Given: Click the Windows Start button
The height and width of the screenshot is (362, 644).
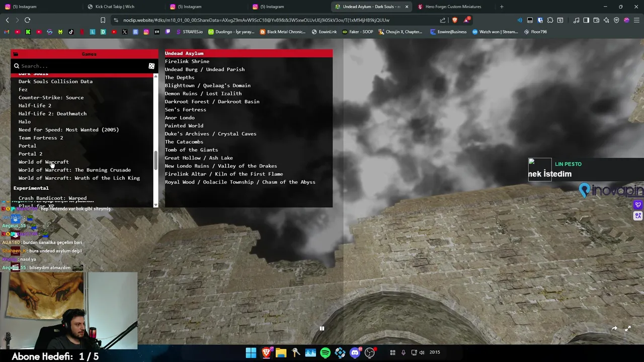Looking at the screenshot, I should pyautogui.click(x=251, y=352).
